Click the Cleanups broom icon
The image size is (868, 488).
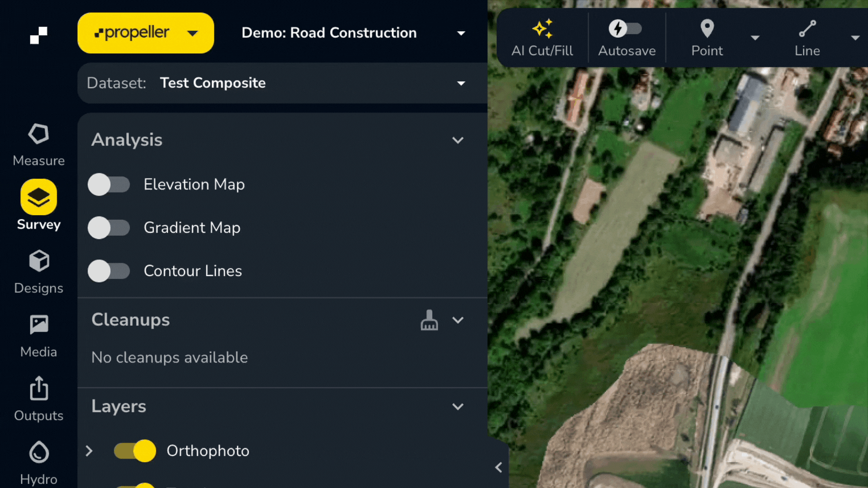coord(429,320)
